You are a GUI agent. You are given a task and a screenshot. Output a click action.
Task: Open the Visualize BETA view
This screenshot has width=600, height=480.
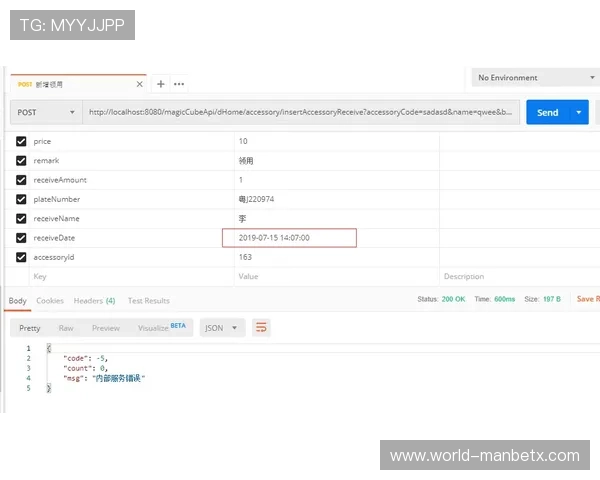coord(161,328)
